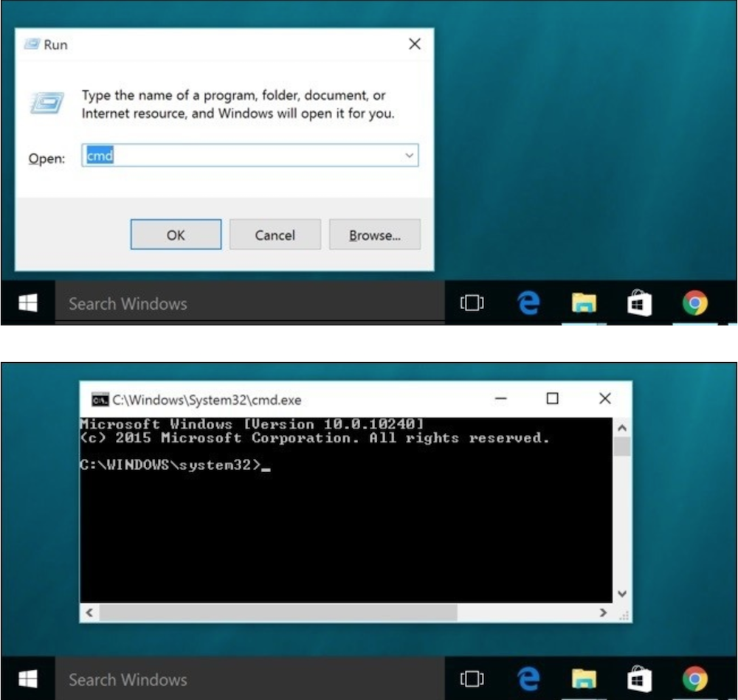Image resolution: width=738 pixels, height=700 pixels.
Task: Maximize the cmd.exe window
Action: 553,398
